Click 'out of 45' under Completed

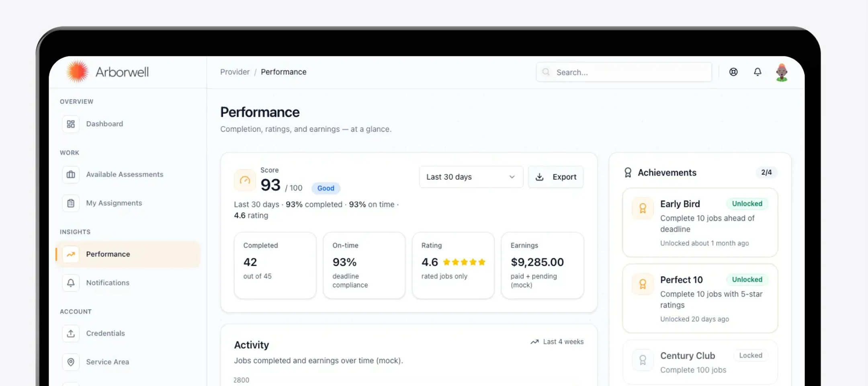(x=258, y=276)
